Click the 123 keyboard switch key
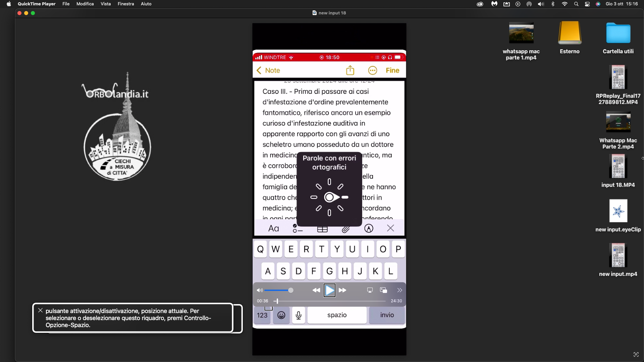 coord(262,315)
